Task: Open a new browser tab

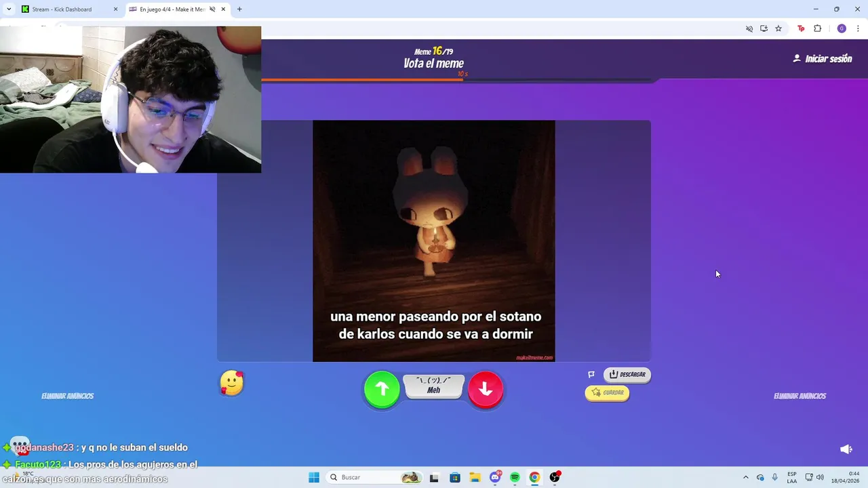Action: 239,9
